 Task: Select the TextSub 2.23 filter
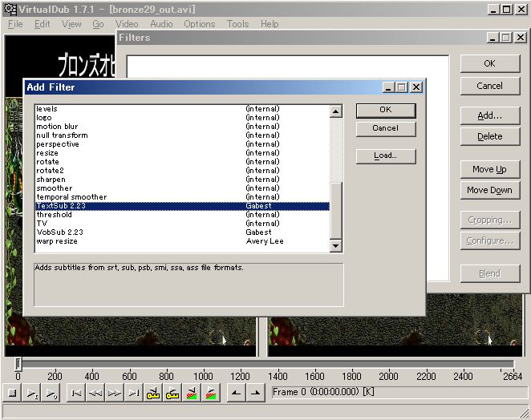[183, 206]
